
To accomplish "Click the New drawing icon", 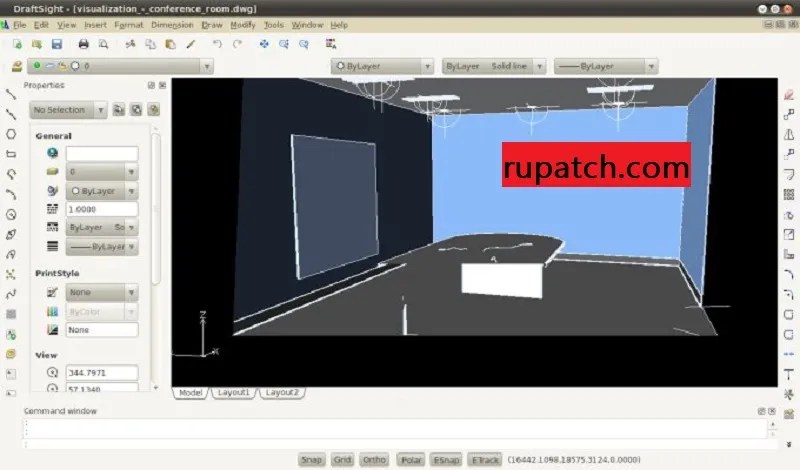I will (x=17, y=44).
